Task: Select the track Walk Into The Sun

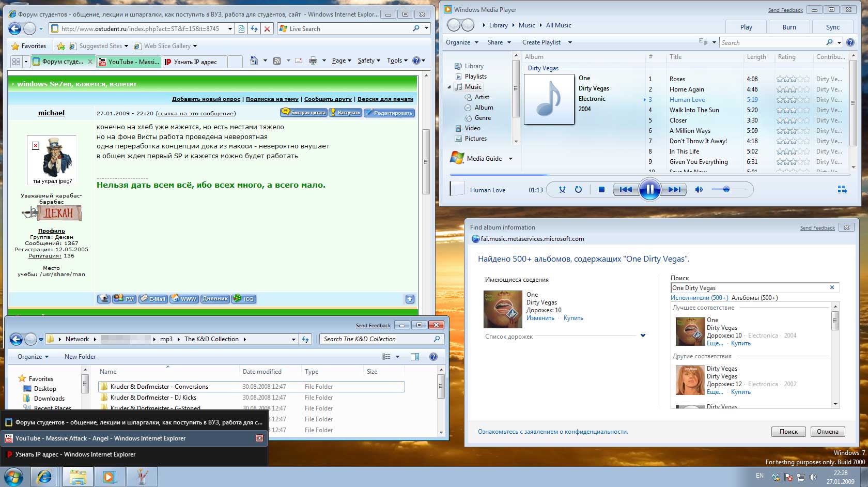Action: click(694, 110)
